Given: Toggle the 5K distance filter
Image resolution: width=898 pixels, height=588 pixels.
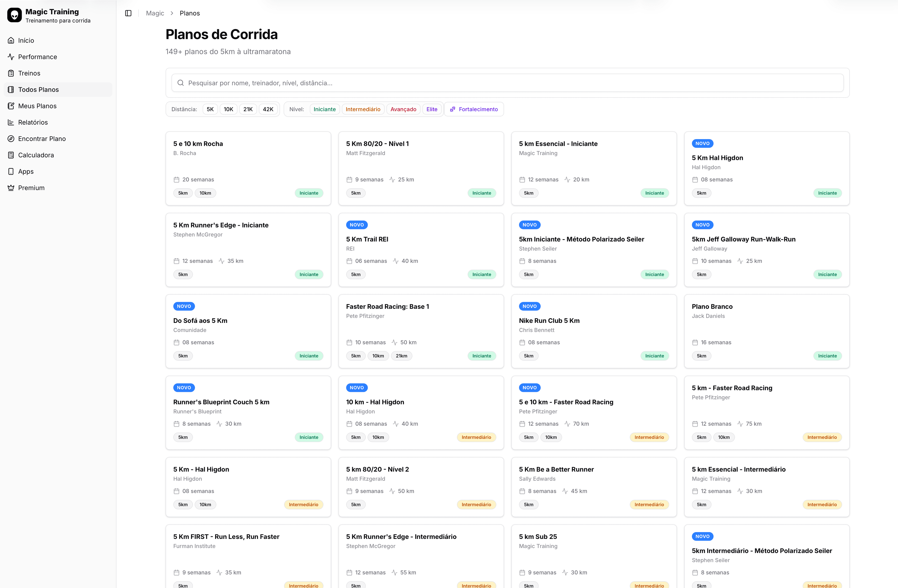Looking at the screenshot, I should [x=210, y=109].
